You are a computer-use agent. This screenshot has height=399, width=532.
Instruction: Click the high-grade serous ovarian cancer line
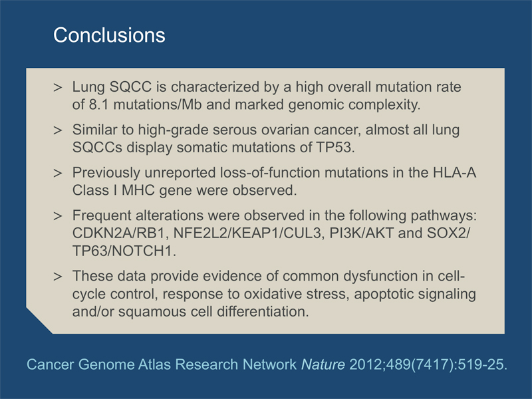click(266, 130)
